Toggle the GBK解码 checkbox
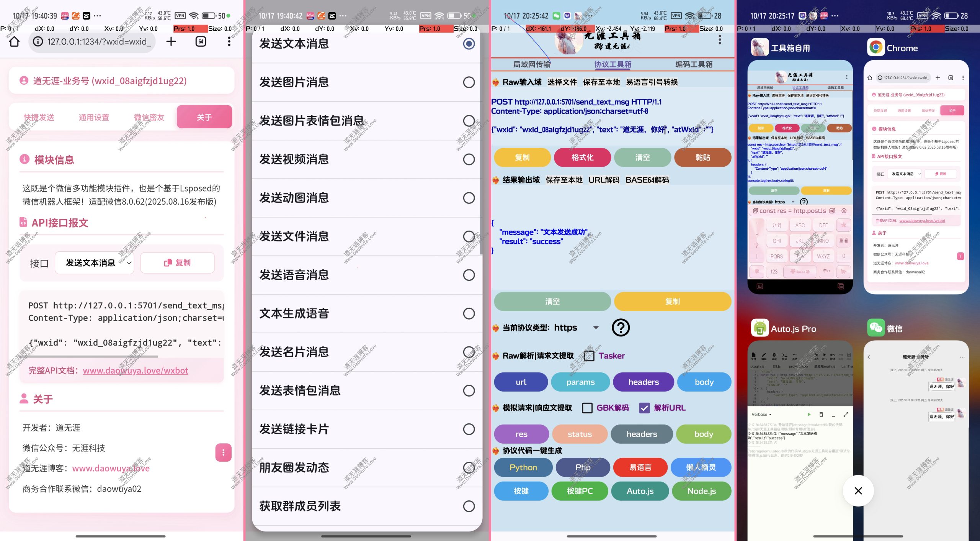Image resolution: width=980 pixels, height=541 pixels. (587, 408)
